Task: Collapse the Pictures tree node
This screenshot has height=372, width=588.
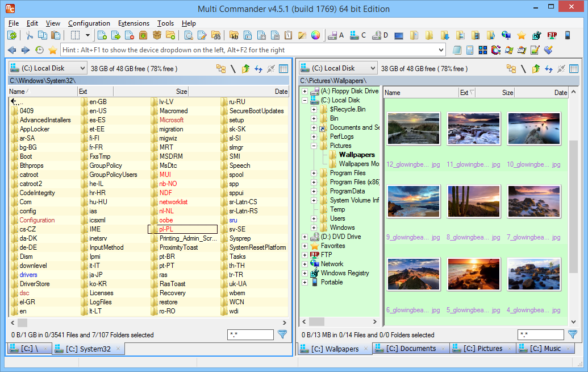Action: [x=314, y=146]
